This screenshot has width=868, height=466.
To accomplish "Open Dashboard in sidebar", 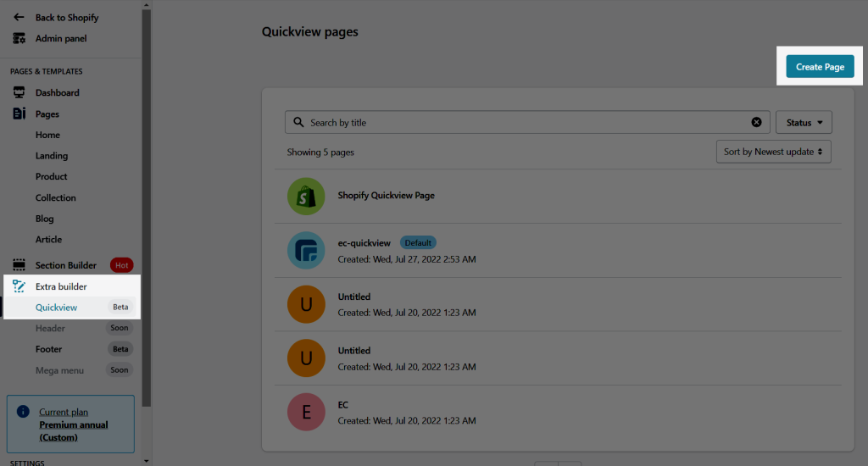I will 57,92.
